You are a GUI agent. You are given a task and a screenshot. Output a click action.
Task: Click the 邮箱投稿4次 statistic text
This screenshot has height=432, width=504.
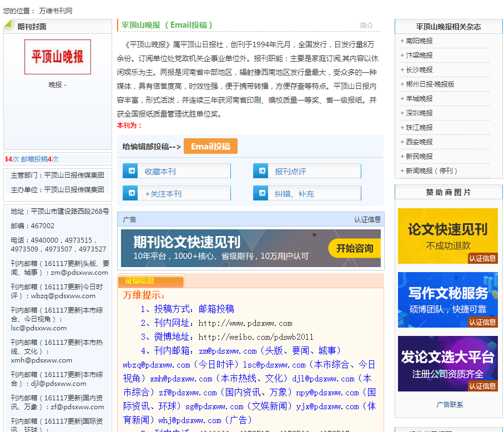click(40, 159)
